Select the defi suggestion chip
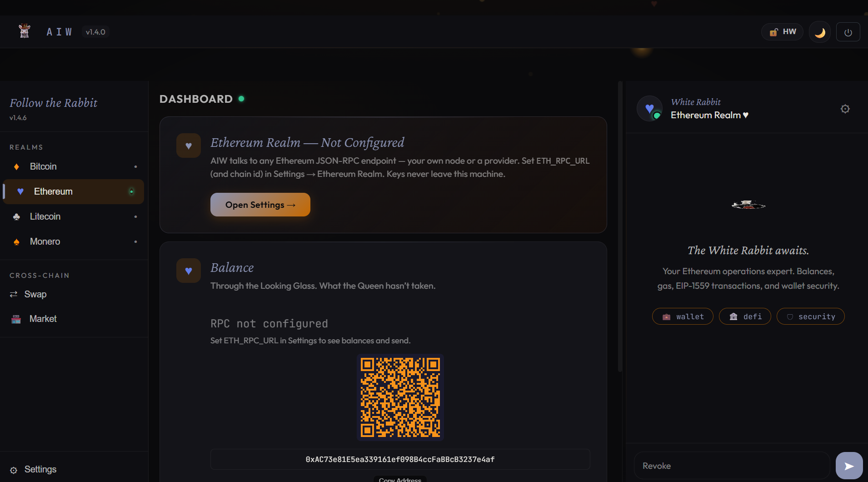This screenshot has width=868, height=482. tap(745, 316)
